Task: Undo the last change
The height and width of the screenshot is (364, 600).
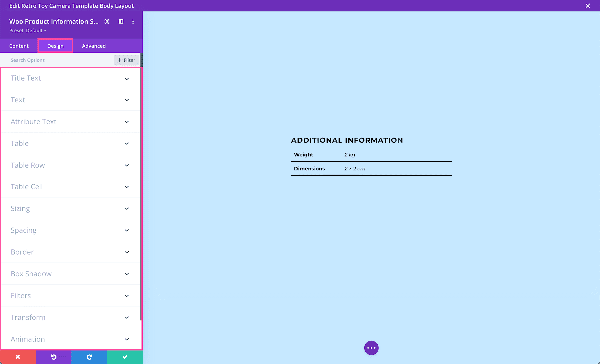Action: coord(53,357)
